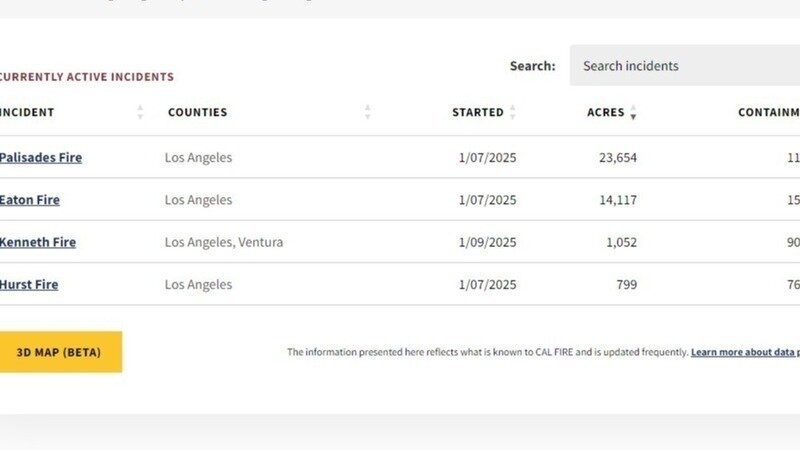The image size is (800, 450).
Task: Click the Containment column header
Action: coord(768,113)
